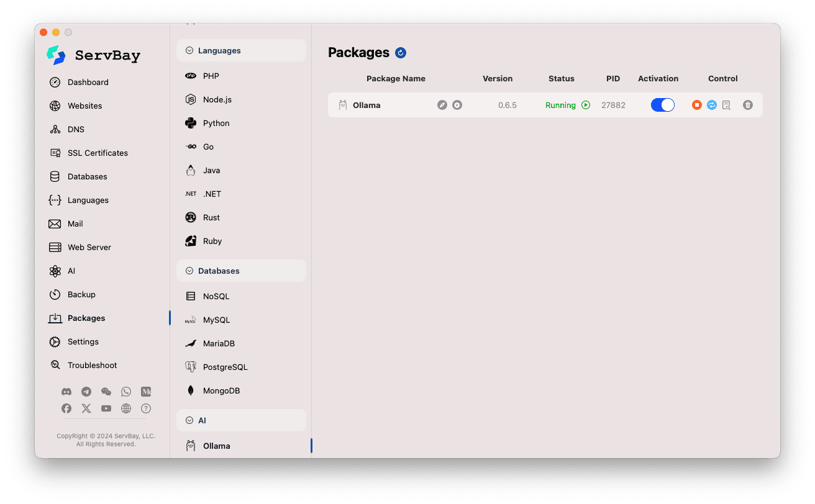Screen dimensions: 815x504
Task: Switch to the Dashboard sidebar item
Action: pyautogui.click(x=89, y=82)
